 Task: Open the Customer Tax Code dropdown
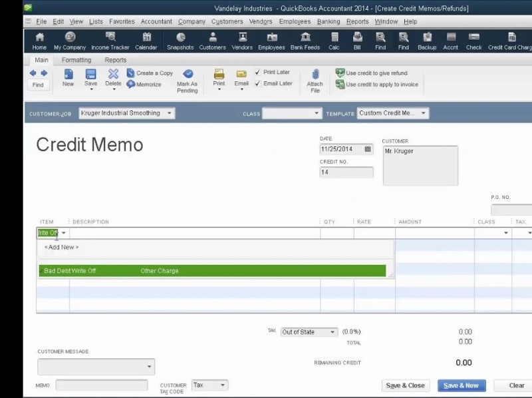point(223,385)
